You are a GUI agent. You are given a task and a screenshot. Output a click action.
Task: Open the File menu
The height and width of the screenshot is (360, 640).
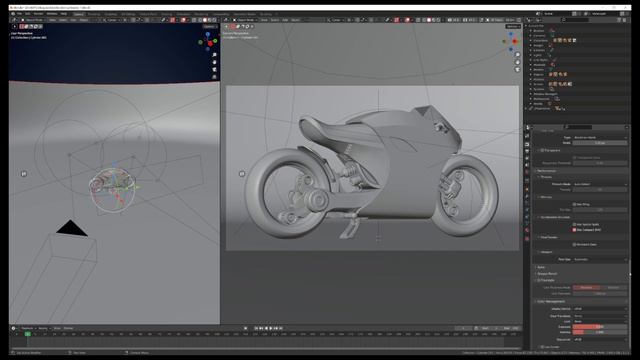pos(19,14)
